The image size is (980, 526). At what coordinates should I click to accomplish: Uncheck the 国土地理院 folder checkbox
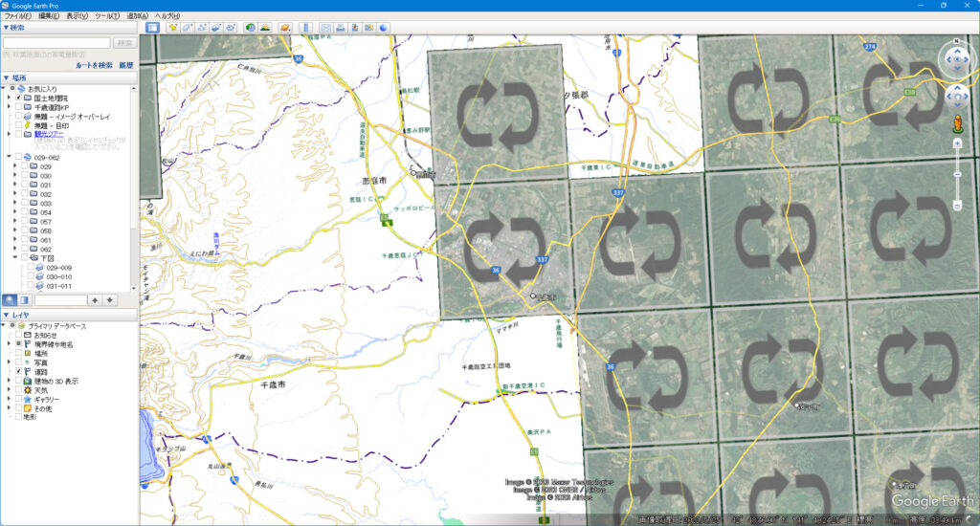point(17,98)
